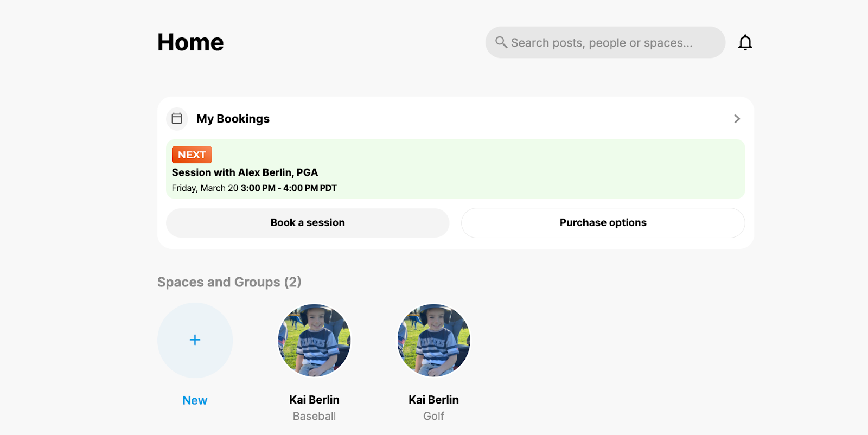Screen dimensions: 868x435
Task: Open the Kai Berlin Baseball avatar
Action: coord(314,340)
